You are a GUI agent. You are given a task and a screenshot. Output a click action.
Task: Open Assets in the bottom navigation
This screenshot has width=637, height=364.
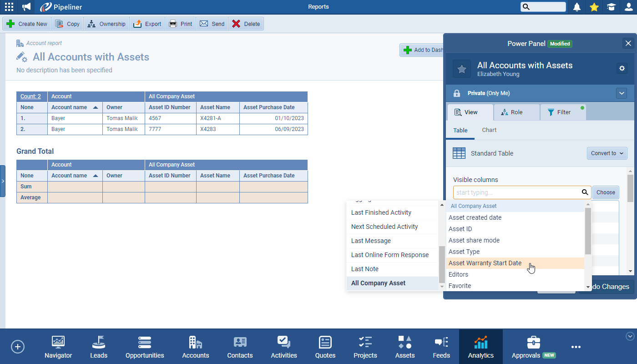point(404,347)
